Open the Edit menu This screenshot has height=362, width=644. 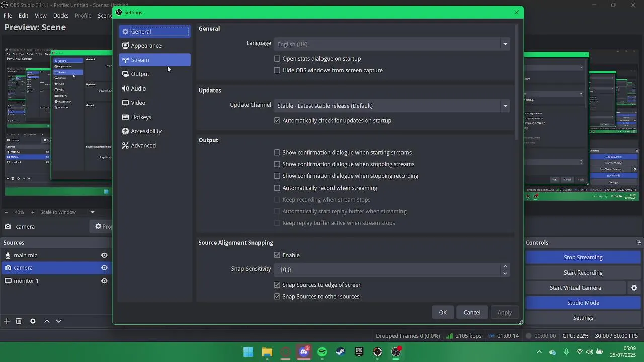(24, 16)
